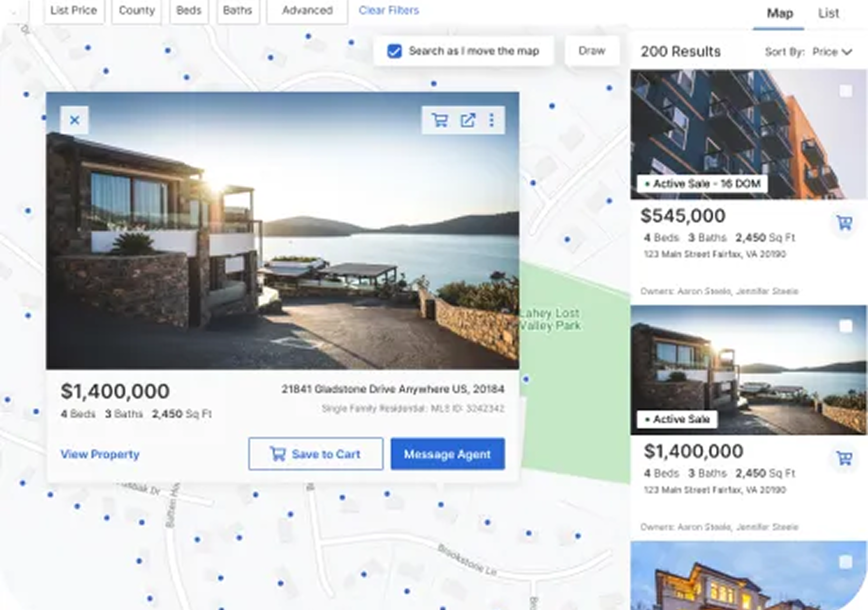Open the third listing's lit house photo
Image resolution: width=868 pixels, height=610 pixels.
click(748, 575)
